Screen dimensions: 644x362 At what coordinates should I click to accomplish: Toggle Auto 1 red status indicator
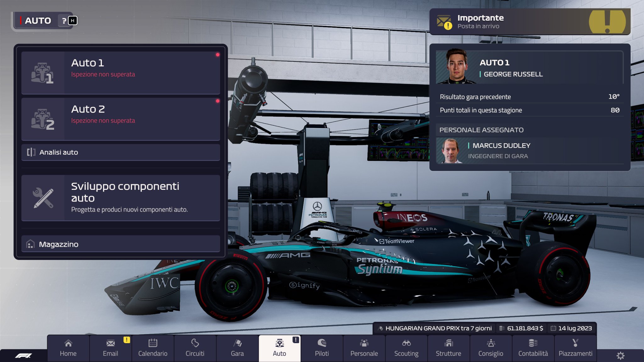coord(218,54)
